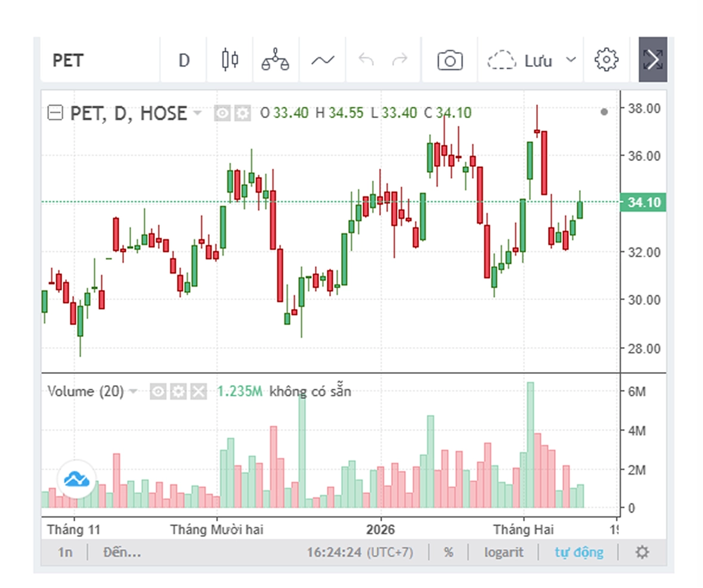Open chart settings gear in top toolbar

point(606,60)
